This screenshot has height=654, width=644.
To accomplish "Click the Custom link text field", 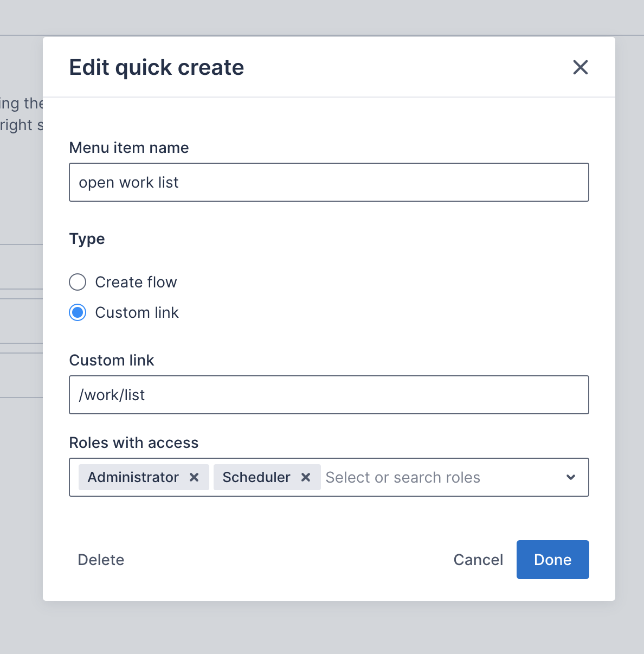I will pyautogui.click(x=329, y=395).
